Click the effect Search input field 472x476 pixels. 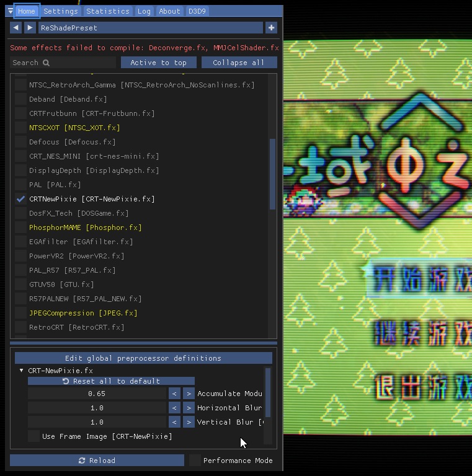click(x=63, y=63)
